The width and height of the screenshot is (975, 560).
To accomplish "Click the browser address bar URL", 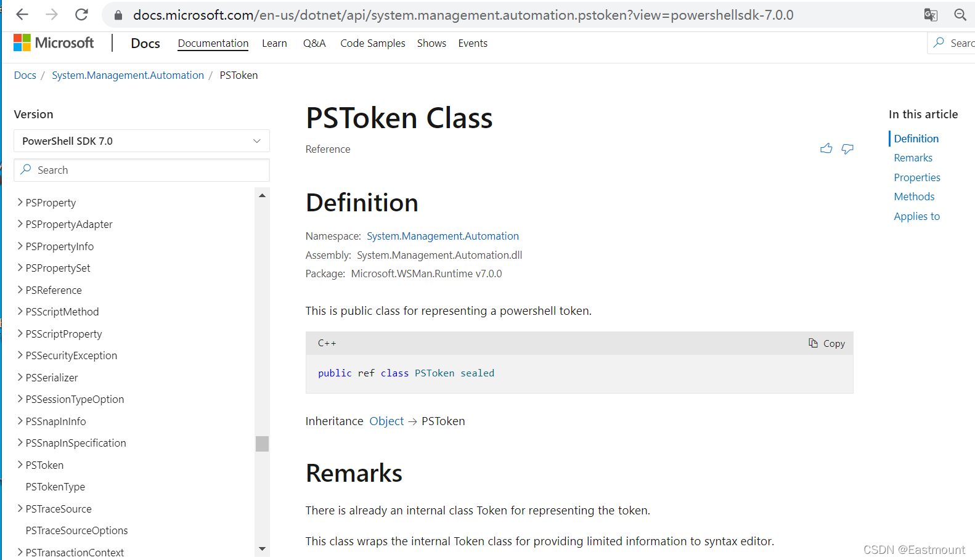I will [463, 15].
